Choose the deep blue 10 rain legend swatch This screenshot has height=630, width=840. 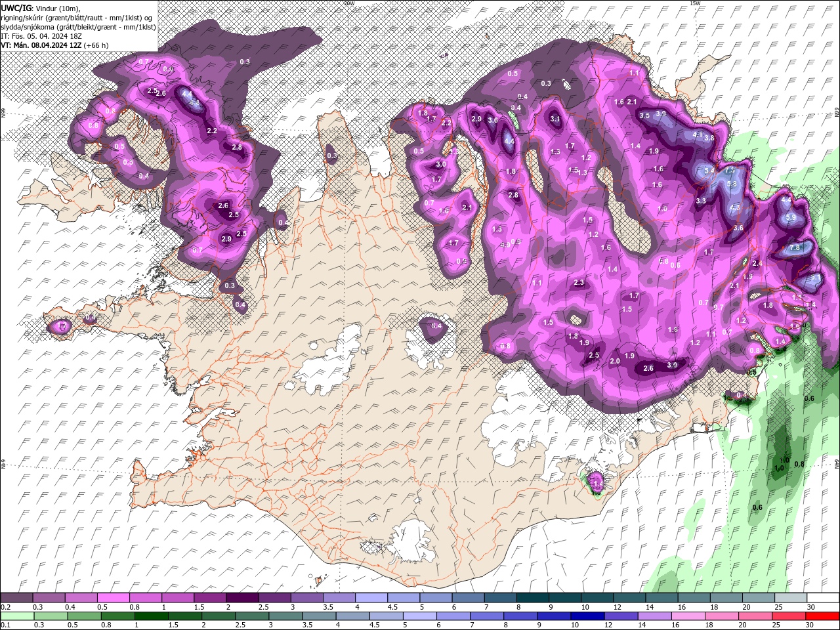[587, 616]
